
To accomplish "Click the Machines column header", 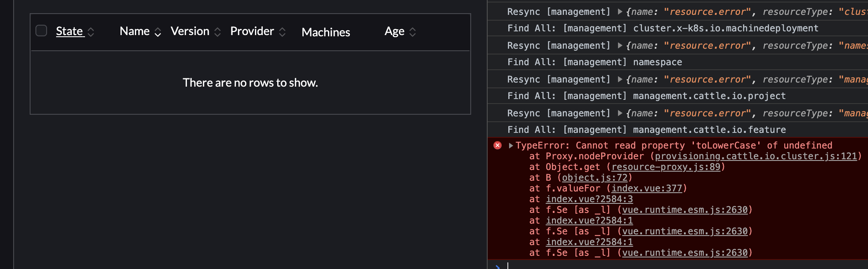I will [325, 32].
